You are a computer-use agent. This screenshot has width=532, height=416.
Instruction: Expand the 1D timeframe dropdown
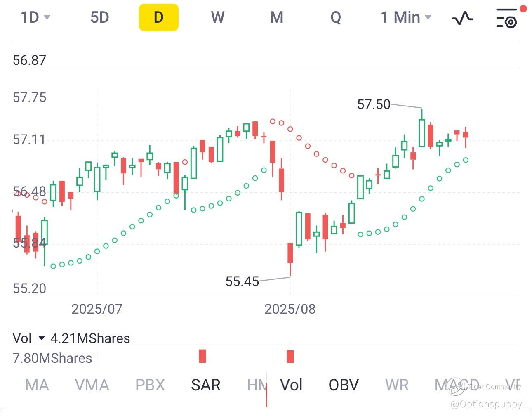(x=35, y=17)
